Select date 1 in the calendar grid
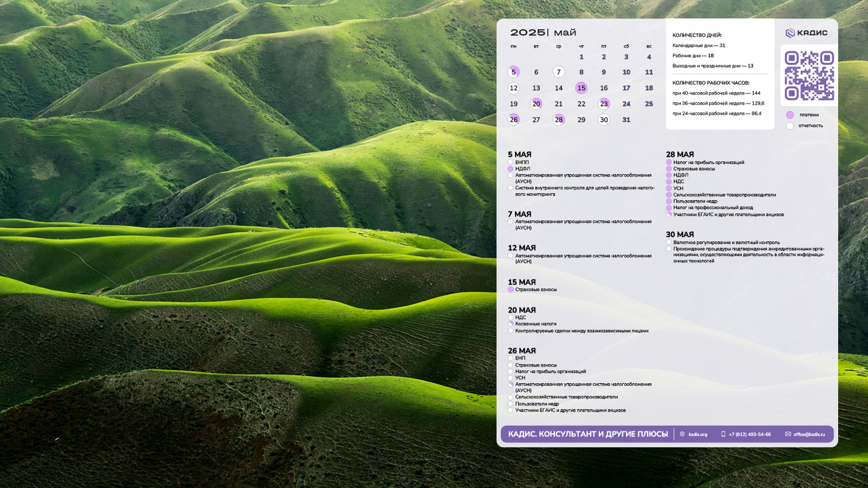The width and height of the screenshot is (868, 488). coord(581,57)
